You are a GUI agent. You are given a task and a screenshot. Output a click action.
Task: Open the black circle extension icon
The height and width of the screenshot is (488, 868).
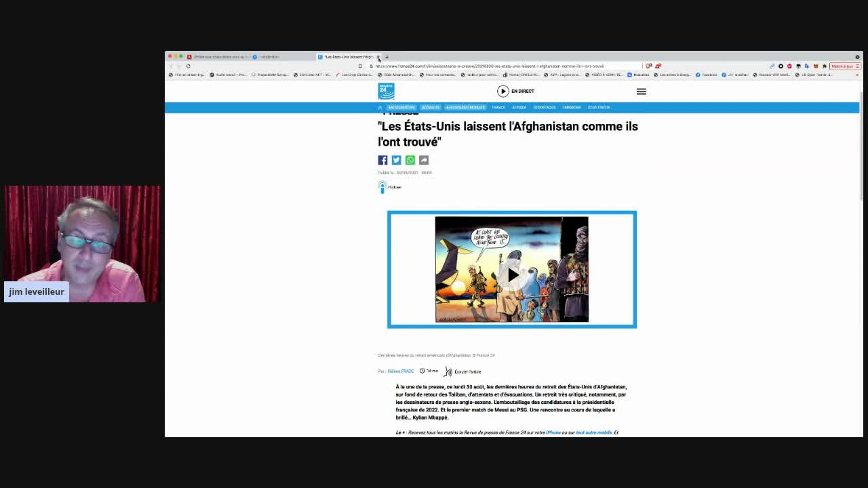click(781, 66)
